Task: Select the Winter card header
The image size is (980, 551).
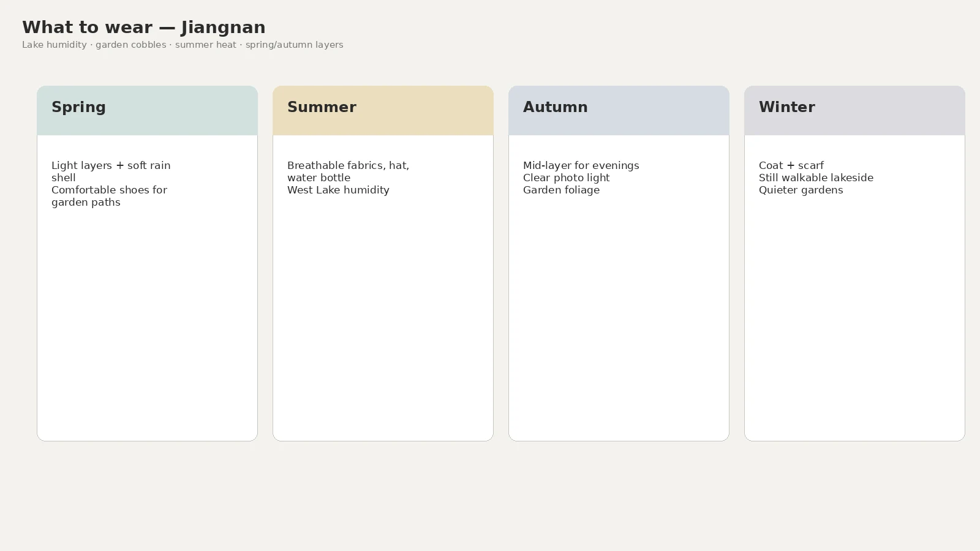Action: click(x=854, y=110)
